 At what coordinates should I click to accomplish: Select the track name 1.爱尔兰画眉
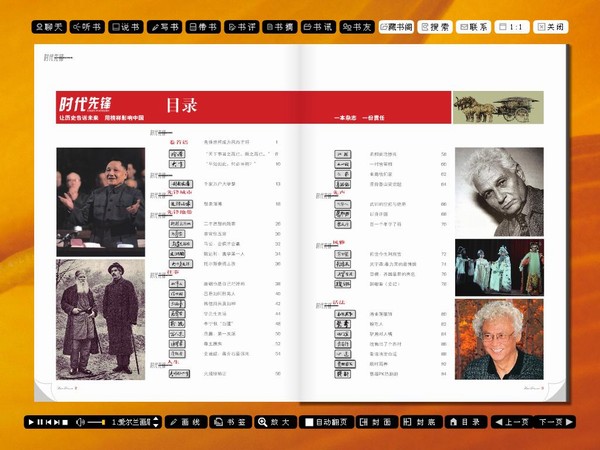pyautogui.click(x=131, y=422)
